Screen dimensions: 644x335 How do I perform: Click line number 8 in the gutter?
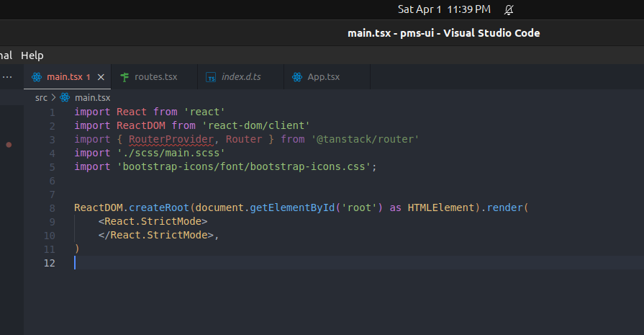[50, 207]
